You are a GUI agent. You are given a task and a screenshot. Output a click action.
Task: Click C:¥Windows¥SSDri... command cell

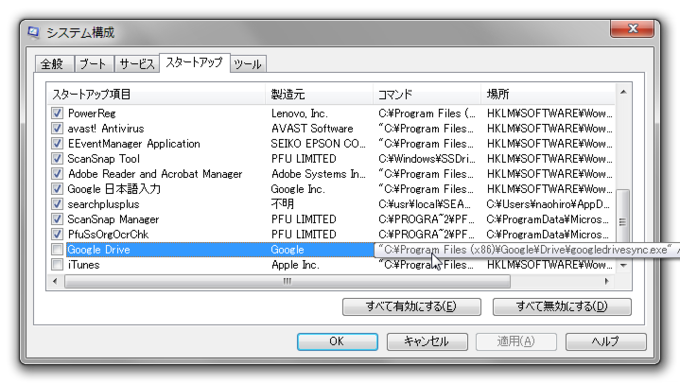click(x=427, y=159)
